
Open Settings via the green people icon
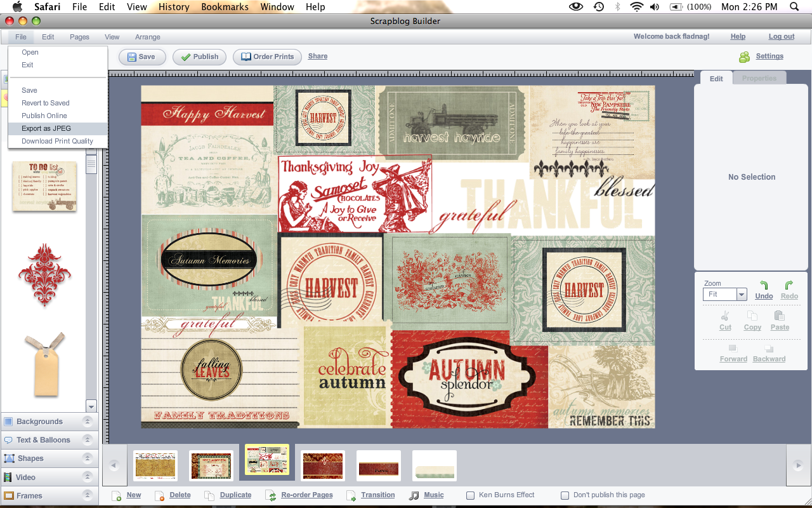(744, 57)
